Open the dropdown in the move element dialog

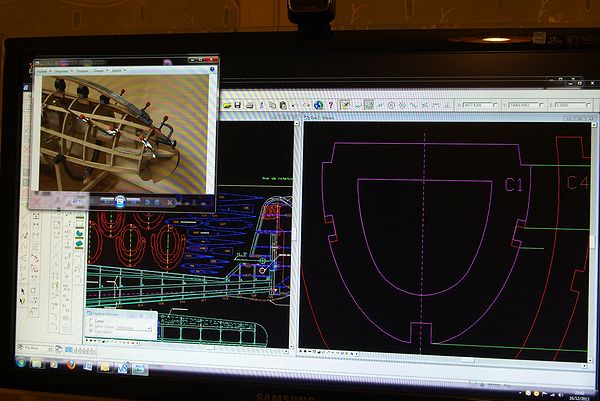[150, 328]
